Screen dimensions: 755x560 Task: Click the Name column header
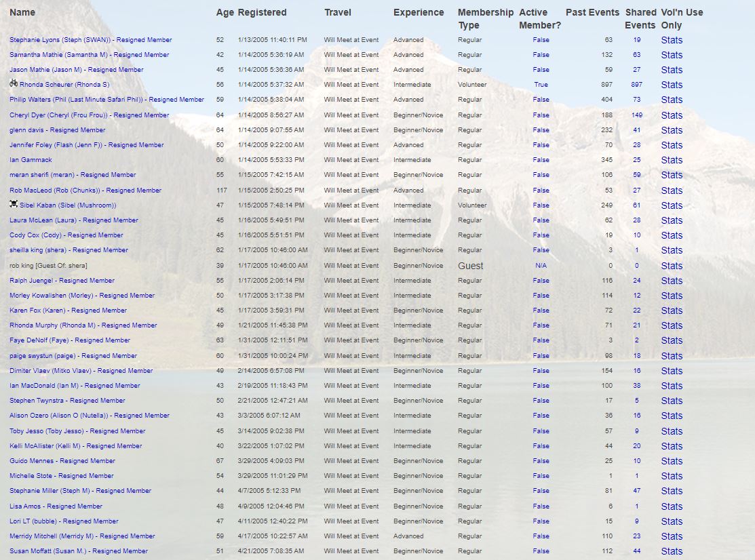(x=22, y=12)
